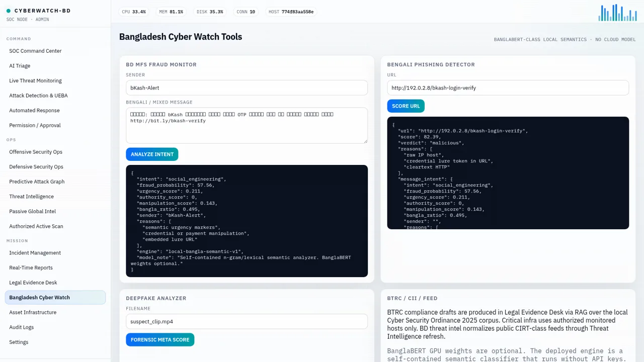Click the CONN 10 status pill
The height and width of the screenshot is (362, 644).
[246, 12]
